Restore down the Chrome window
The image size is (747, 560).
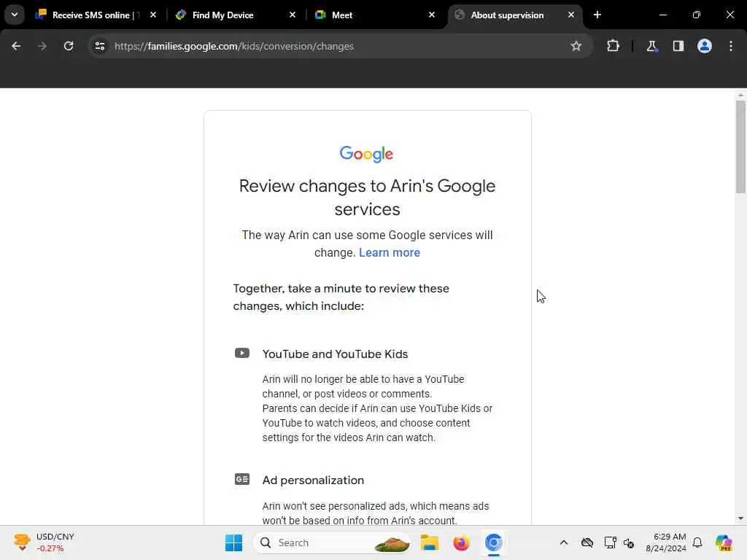point(696,15)
